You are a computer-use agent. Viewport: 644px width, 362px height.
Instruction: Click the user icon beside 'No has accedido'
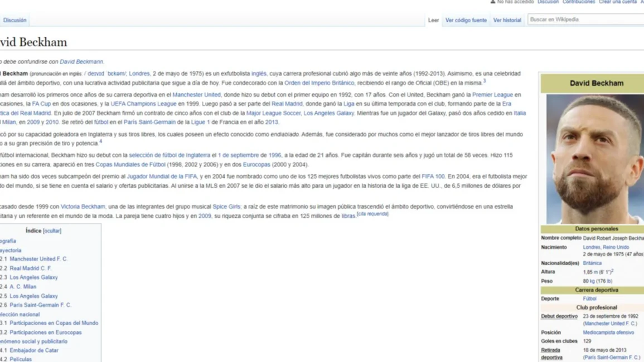click(x=492, y=2)
